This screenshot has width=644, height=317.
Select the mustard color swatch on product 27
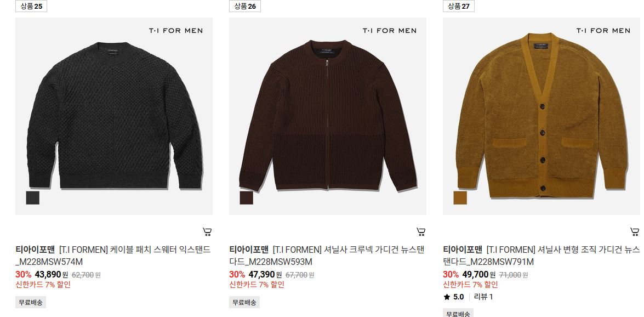[460, 198]
